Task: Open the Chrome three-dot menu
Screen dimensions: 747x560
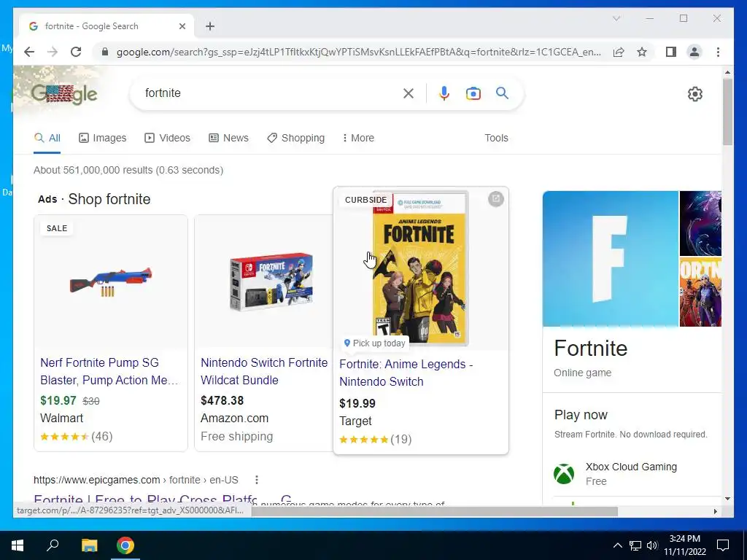Action: [x=718, y=52]
